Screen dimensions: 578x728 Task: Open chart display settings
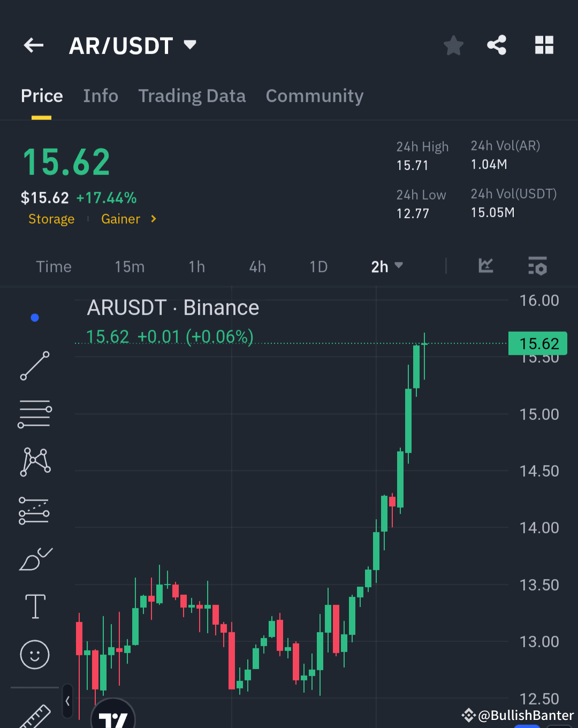pyautogui.click(x=537, y=266)
